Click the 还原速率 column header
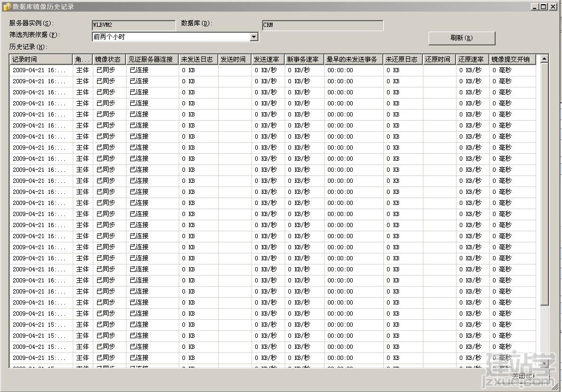Viewport: 562px width, 392px height. [471, 58]
